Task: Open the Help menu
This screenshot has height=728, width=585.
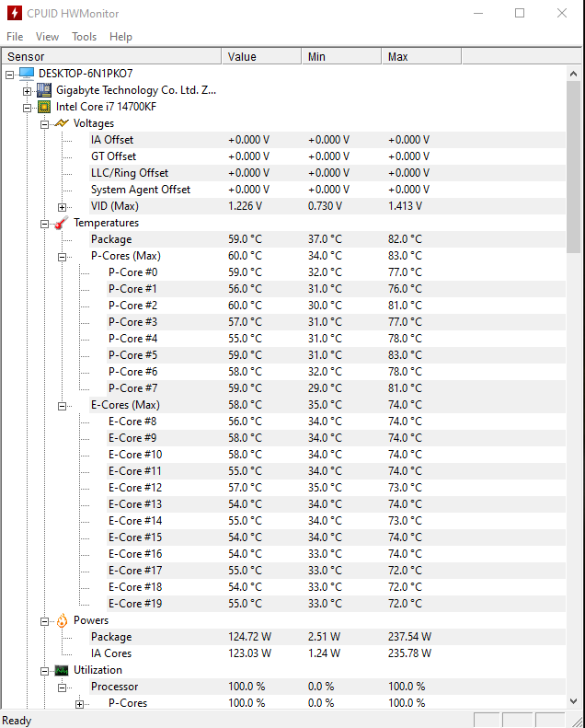Action: (120, 37)
